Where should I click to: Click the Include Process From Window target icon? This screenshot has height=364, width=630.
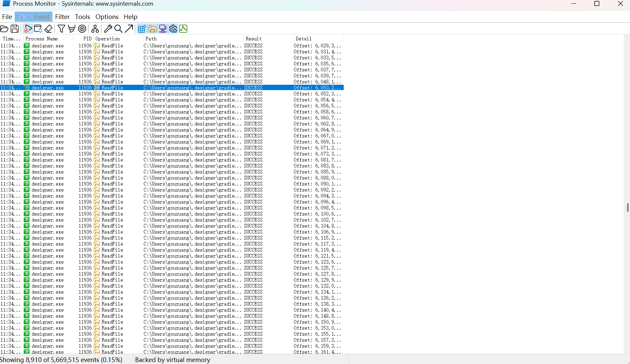(x=82, y=29)
